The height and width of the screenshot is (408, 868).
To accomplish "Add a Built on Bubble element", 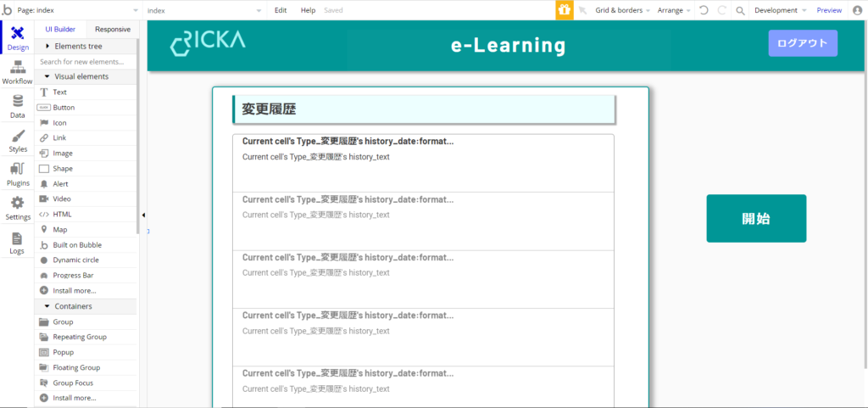I will (x=86, y=244).
